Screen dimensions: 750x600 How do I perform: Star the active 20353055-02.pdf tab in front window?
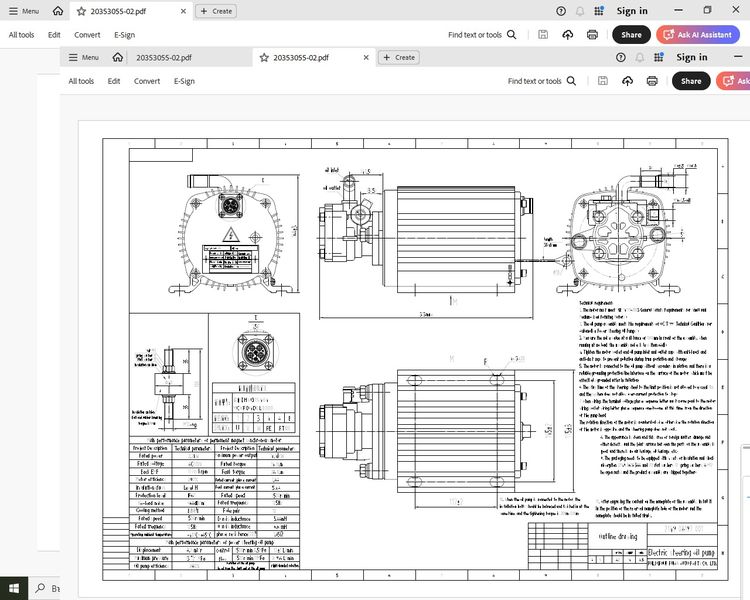(x=264, y=58)
